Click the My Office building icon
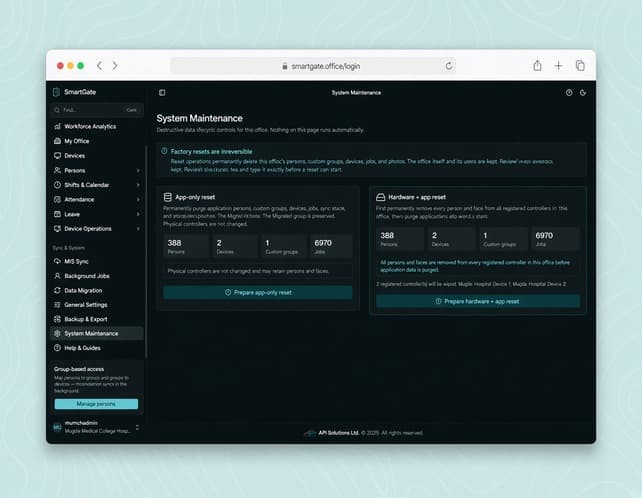 coord(57,141)
